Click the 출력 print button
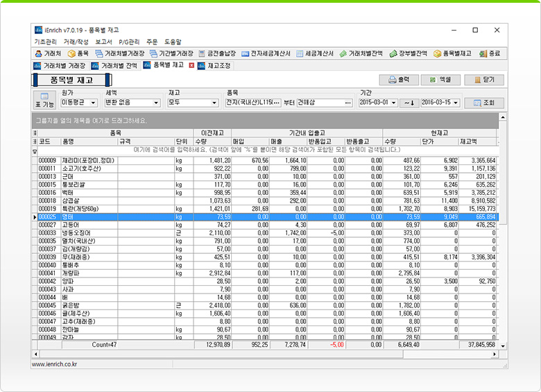 point(399,80)
